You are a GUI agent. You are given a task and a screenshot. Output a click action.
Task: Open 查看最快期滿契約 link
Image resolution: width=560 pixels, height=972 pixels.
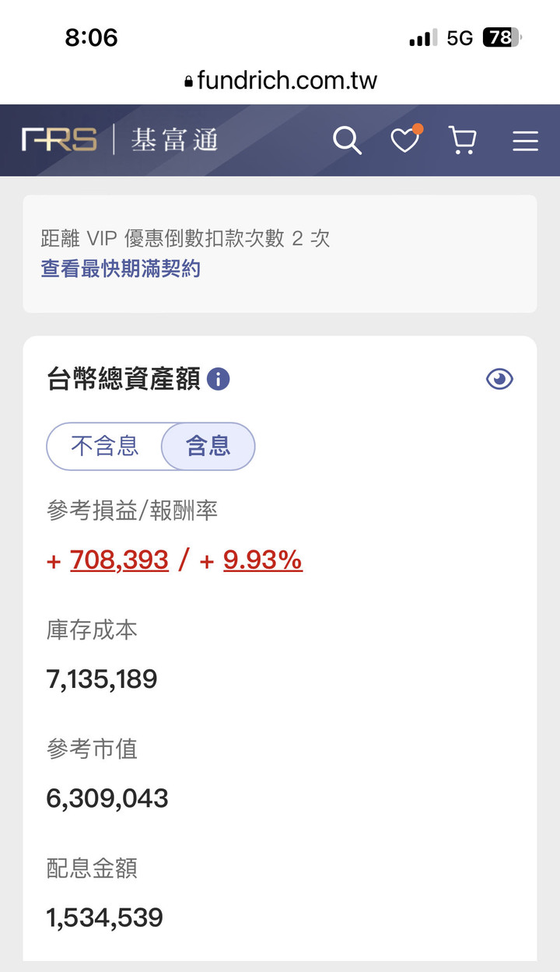coord(121,269)
